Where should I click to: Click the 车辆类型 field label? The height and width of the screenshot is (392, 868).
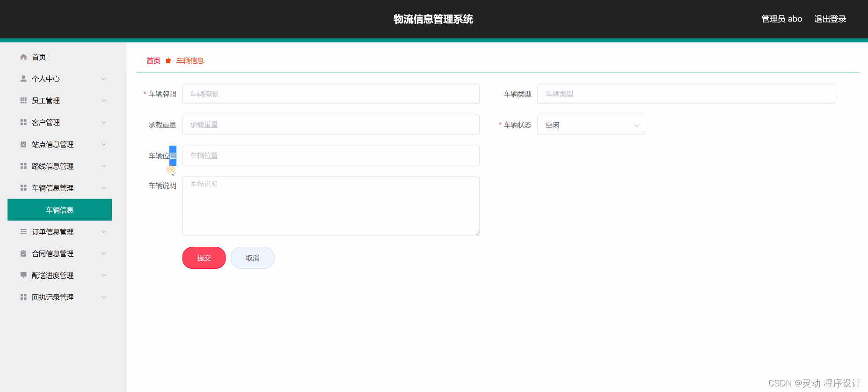coord(518,94)
